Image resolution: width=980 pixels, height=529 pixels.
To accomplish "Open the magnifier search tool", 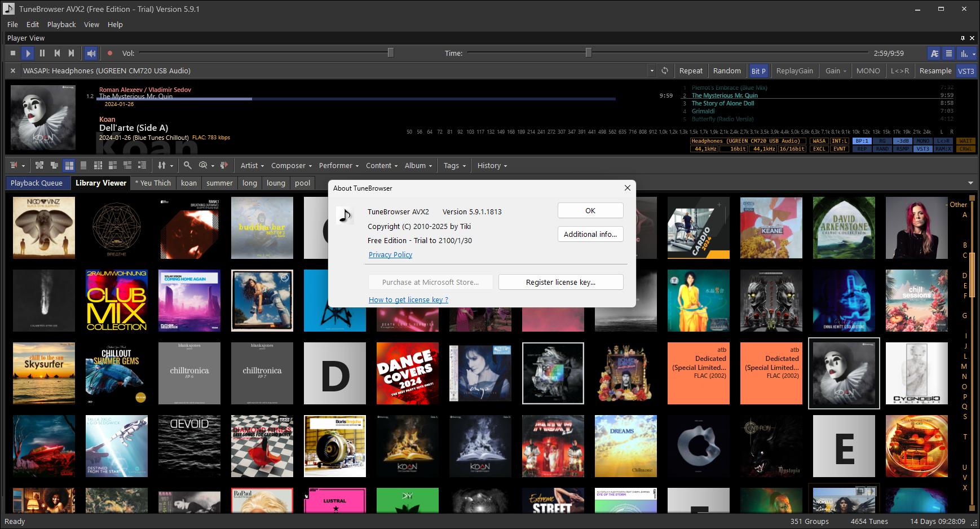I will pos(188,165).
